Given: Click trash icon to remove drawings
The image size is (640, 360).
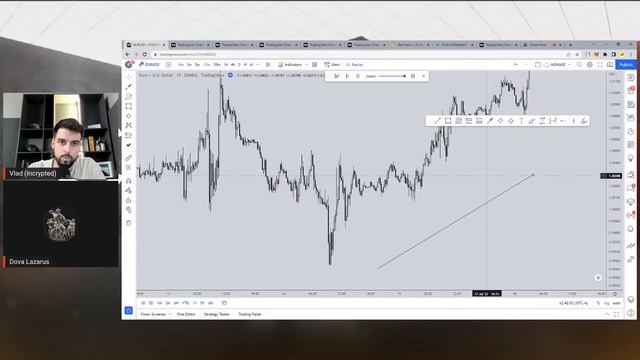Looking at the screenshot, I should (x=129, y=223).
